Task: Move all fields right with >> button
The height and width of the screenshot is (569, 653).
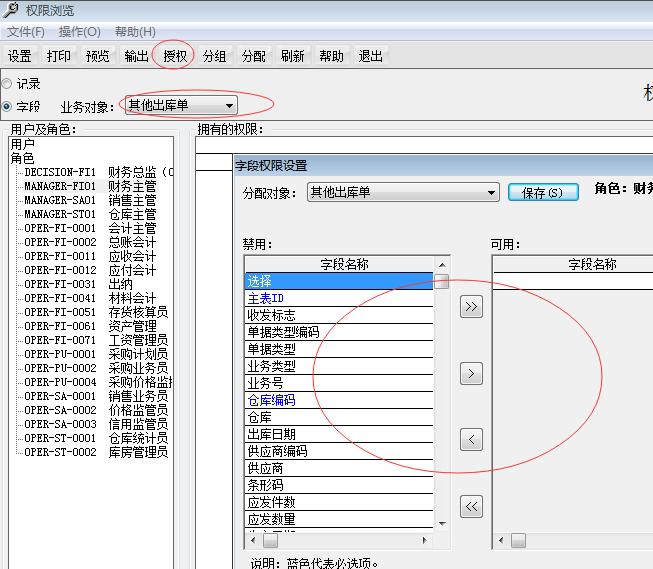Action: pos(471,307)
